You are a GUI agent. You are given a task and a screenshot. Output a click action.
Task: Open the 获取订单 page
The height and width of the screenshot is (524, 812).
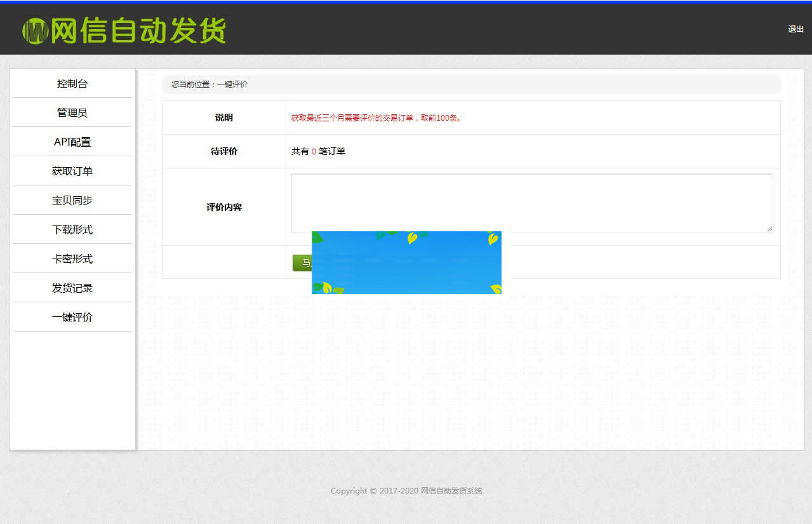pos(72,171)
